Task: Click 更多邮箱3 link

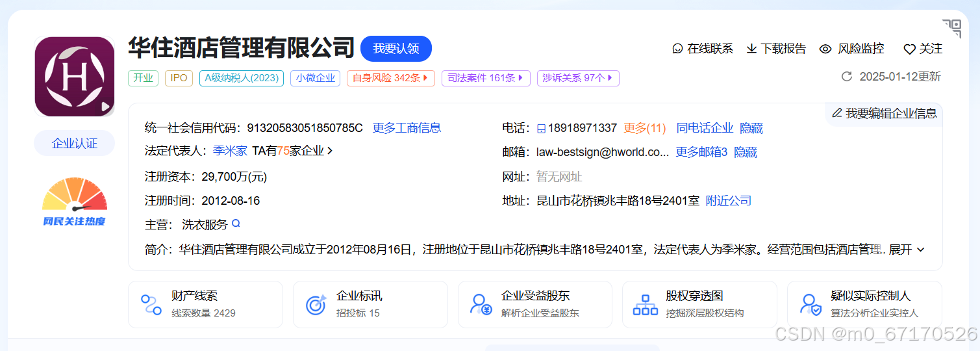Action: (x=701, y=152)
